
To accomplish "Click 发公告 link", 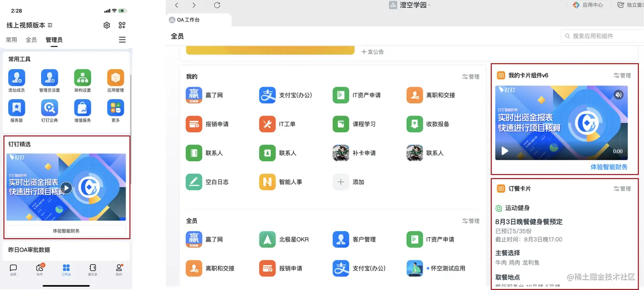I will coord(373,52).
